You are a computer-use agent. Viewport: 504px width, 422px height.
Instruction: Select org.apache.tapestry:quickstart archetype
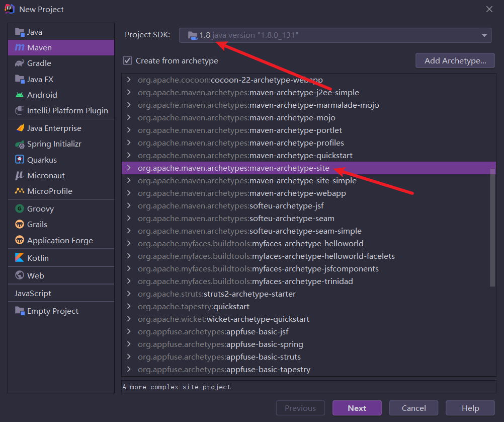click(308, 307)
